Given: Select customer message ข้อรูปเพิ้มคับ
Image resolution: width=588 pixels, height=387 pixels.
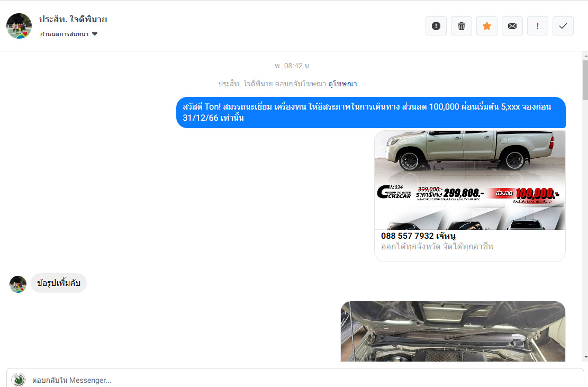Looking at the screenshot, I should (59, 283).
